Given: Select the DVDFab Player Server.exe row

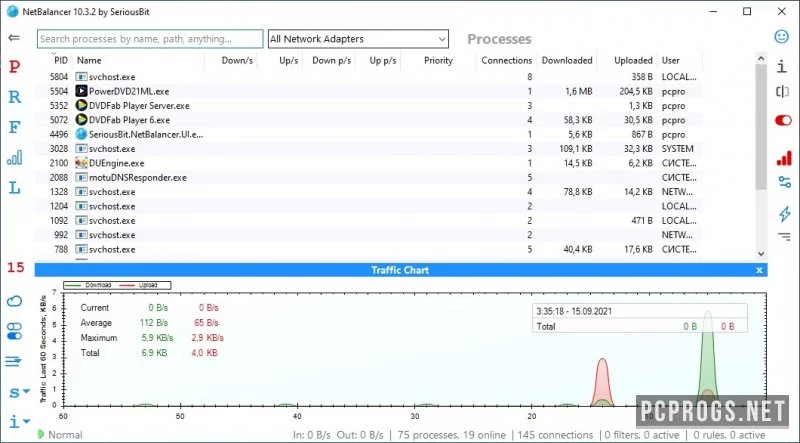Looking at the screenshot, I should (368, 106).
